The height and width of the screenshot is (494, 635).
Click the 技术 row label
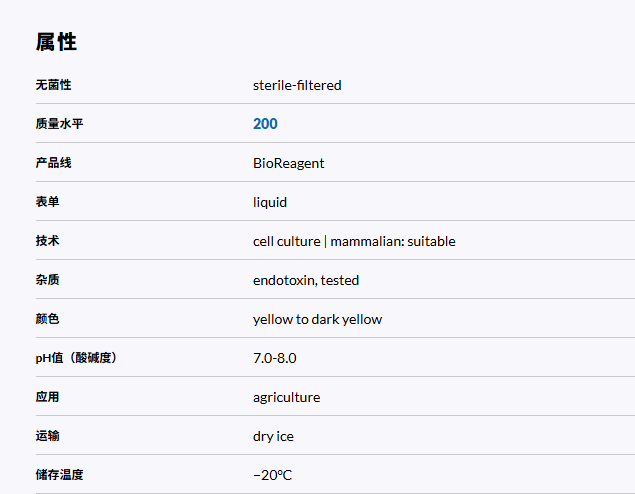click(x=47, y=241)
